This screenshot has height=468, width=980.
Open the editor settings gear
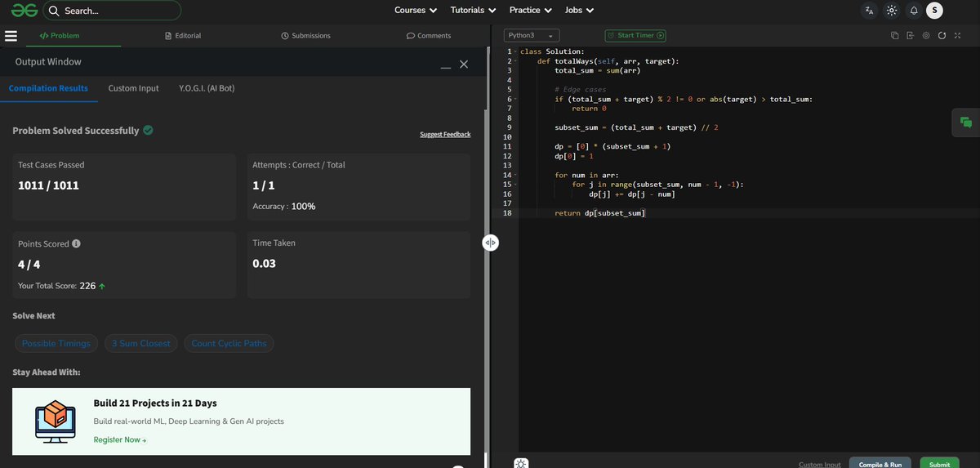tap(926, 35)
